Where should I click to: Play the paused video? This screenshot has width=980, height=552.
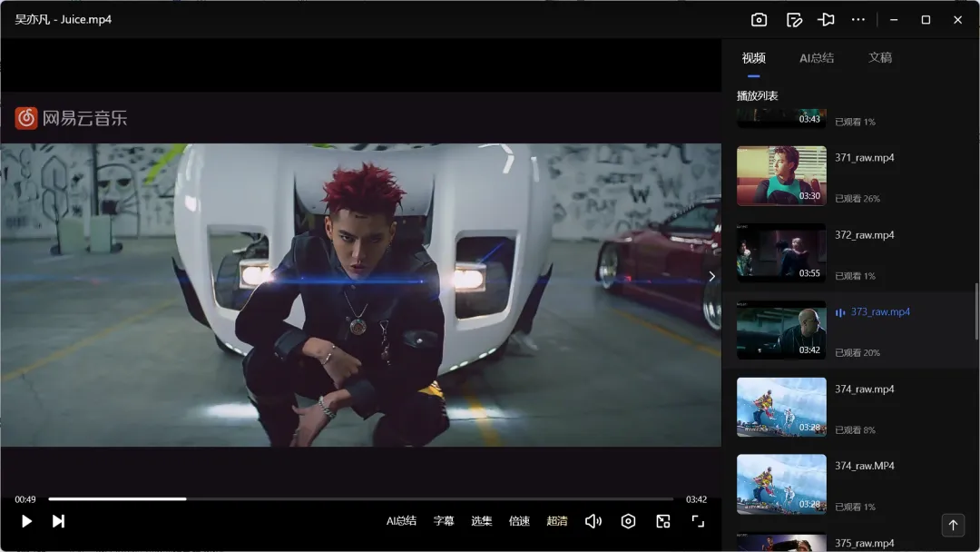[26, 521]
